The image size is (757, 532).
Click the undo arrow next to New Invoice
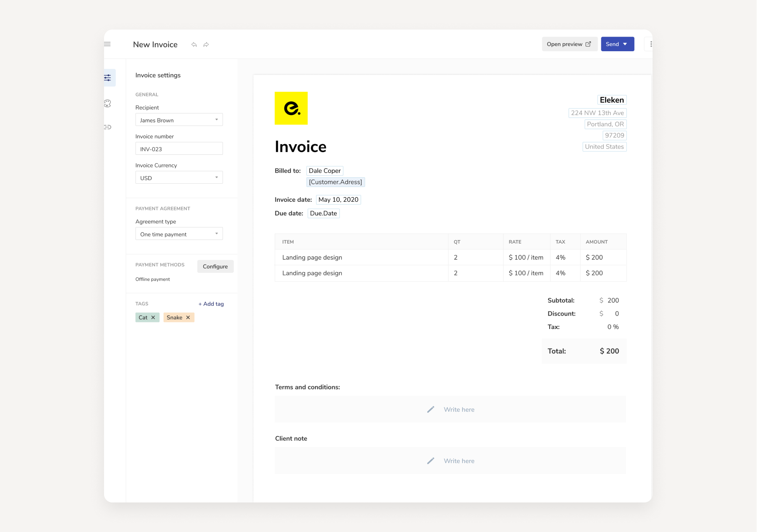coord(194,45)
